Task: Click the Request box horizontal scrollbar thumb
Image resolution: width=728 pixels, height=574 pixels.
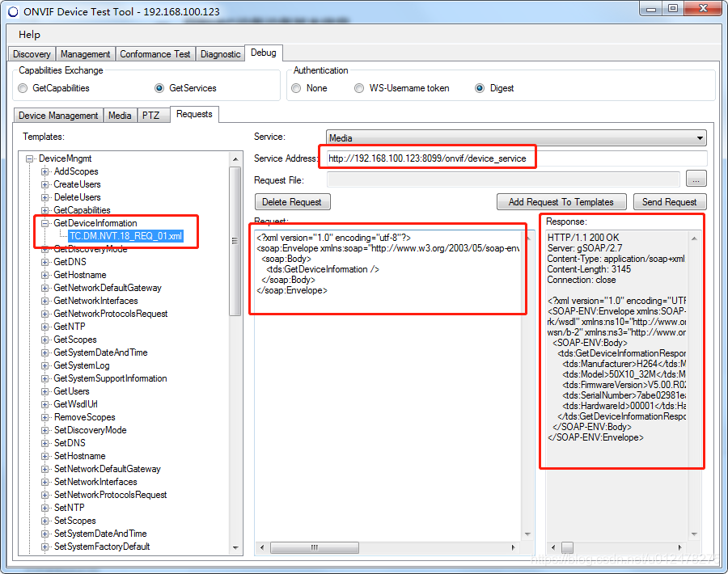Action: tap(315, 547)
